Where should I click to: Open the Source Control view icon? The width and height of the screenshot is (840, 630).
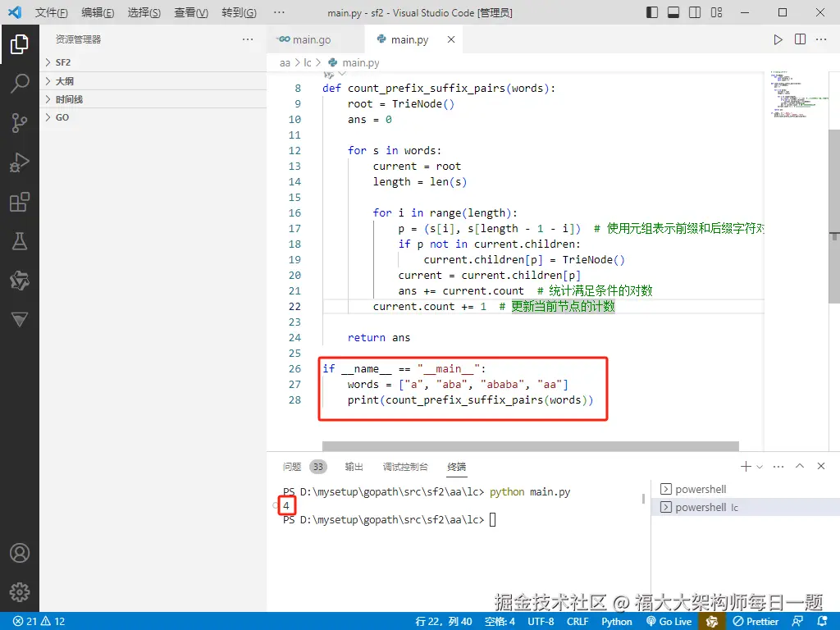click(x=20, y=123)
